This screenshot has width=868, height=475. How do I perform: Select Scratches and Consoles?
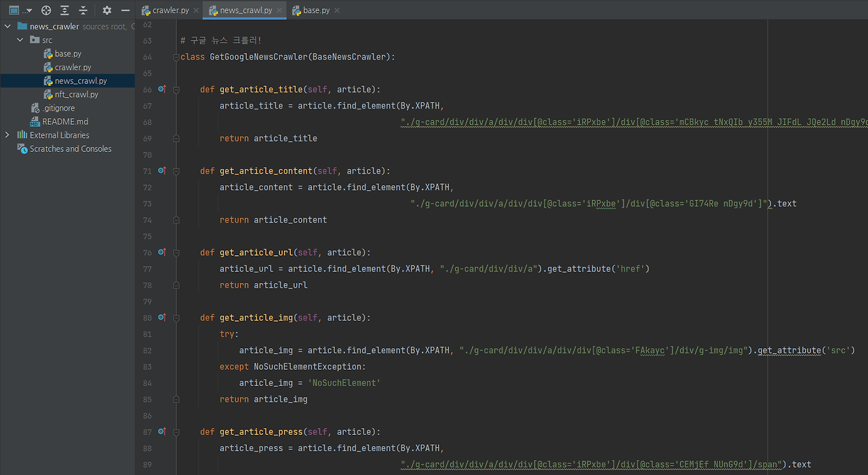tap(71, 149)
